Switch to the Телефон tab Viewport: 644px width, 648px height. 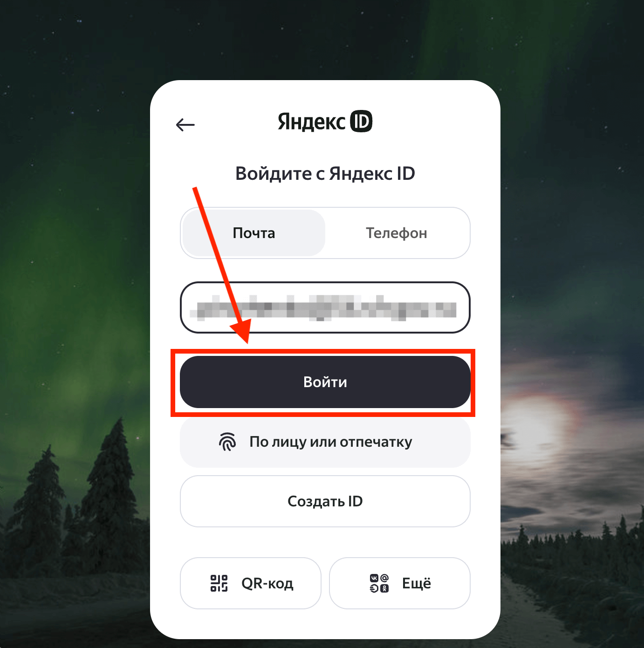coord(397,233)
